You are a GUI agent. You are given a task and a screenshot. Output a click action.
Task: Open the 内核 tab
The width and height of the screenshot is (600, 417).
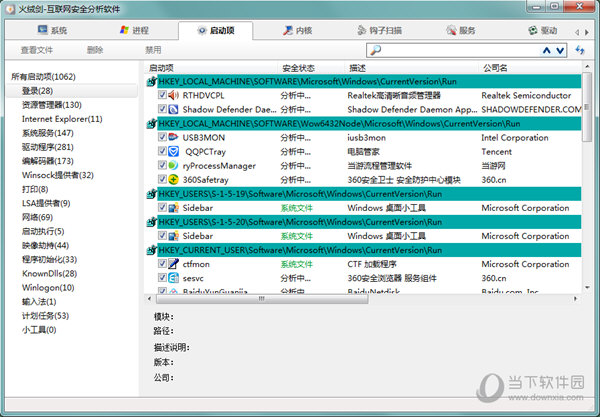(298, 30)
